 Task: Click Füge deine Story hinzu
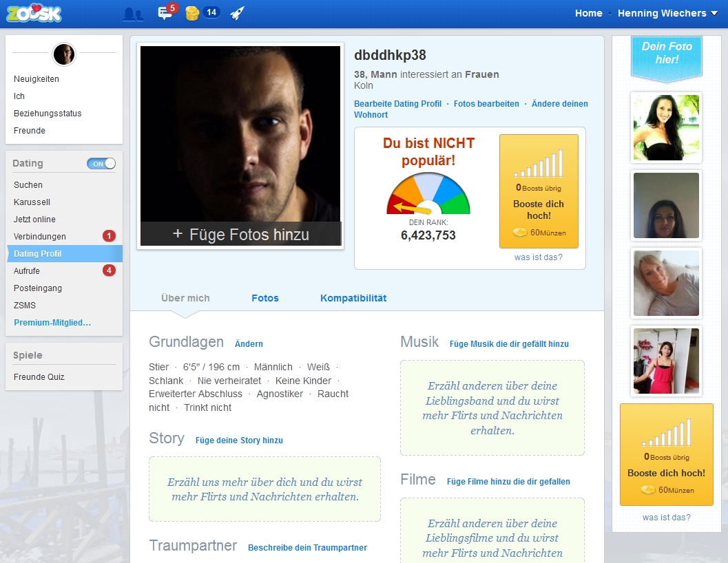pos(239,440)
